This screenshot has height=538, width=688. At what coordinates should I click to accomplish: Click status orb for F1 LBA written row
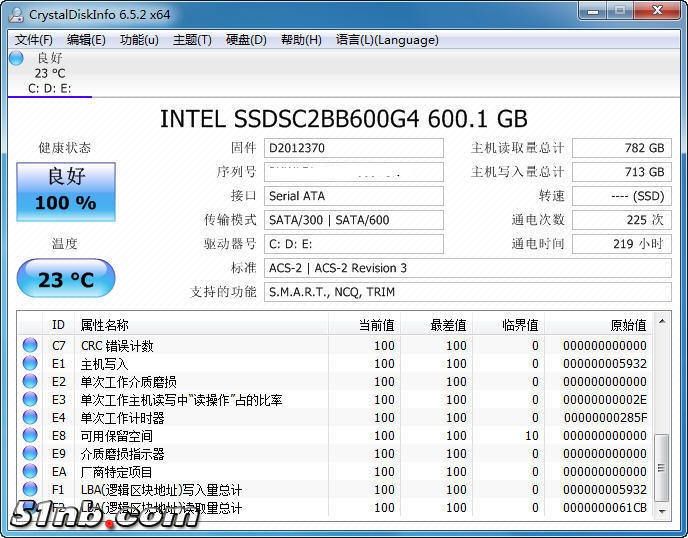[x=30, y=490]
